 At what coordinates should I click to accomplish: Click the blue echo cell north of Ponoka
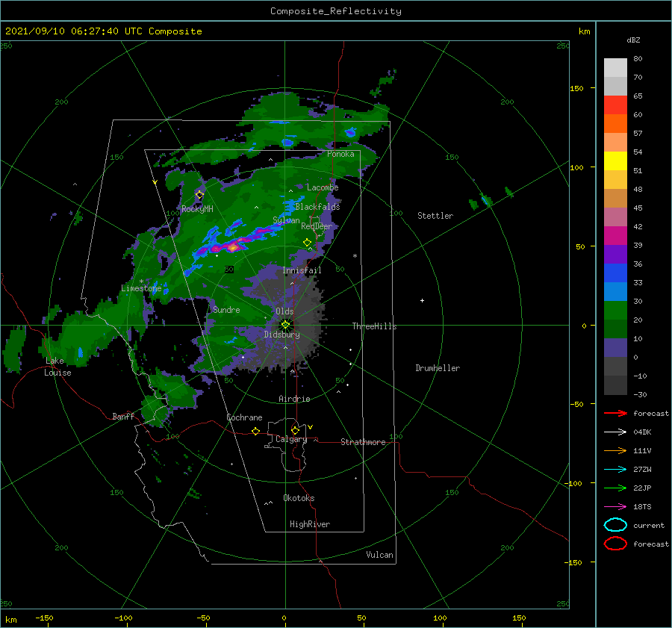(x=350, y=132)
